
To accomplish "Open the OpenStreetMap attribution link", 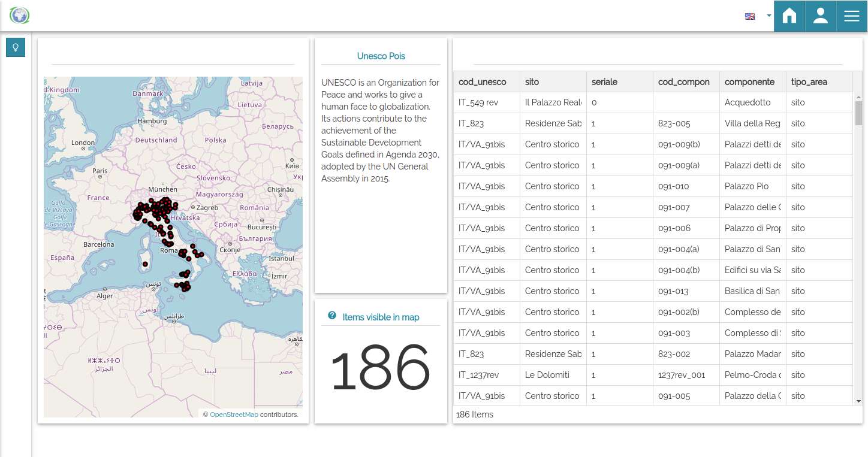I will [234, 414].
